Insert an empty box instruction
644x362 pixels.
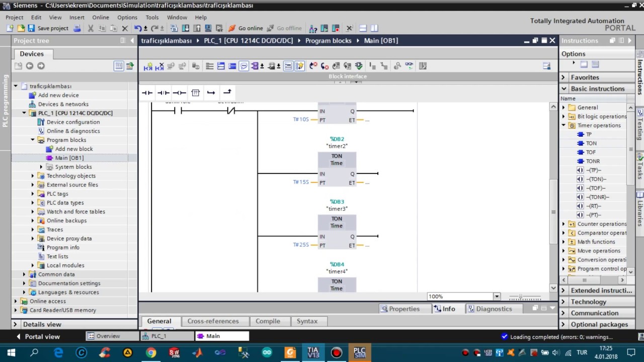(x=195, y=93)
